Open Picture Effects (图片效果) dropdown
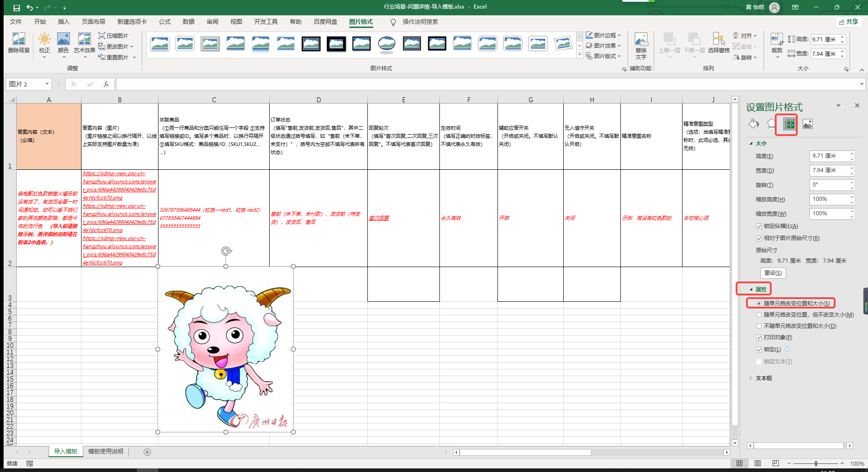 603,45
